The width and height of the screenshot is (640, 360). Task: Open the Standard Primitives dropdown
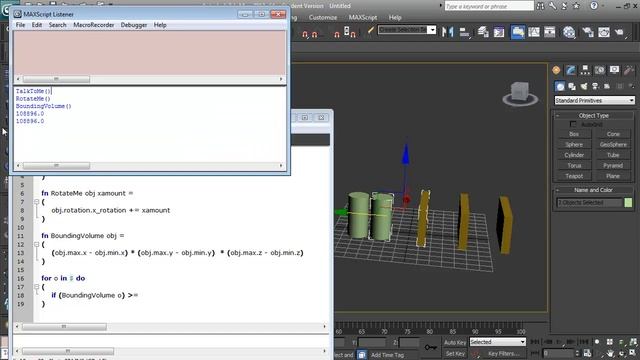(x=594, y=100)
